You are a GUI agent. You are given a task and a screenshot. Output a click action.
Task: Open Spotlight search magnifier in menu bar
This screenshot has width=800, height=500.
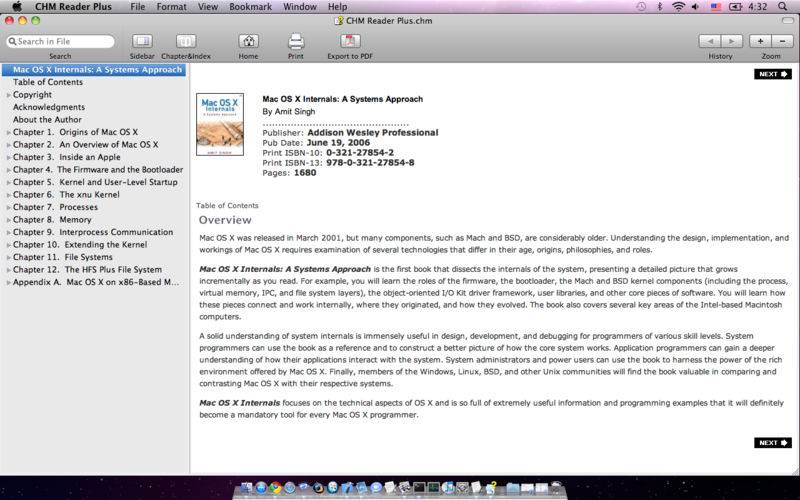point(782,7)
